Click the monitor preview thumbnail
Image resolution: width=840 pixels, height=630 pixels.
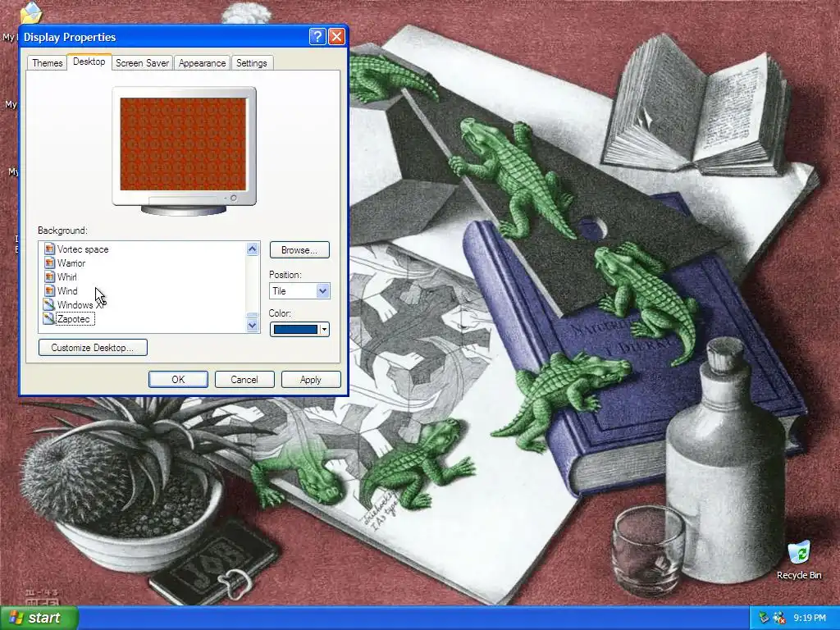tap(184, 151)
